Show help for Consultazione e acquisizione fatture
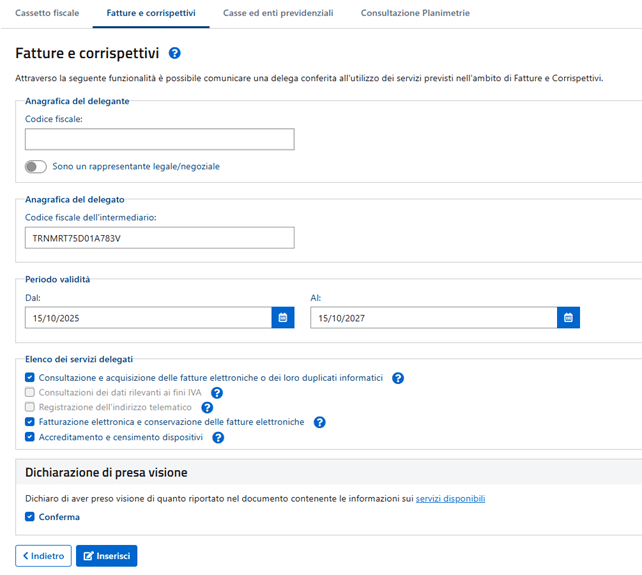 tap(398, 378)
